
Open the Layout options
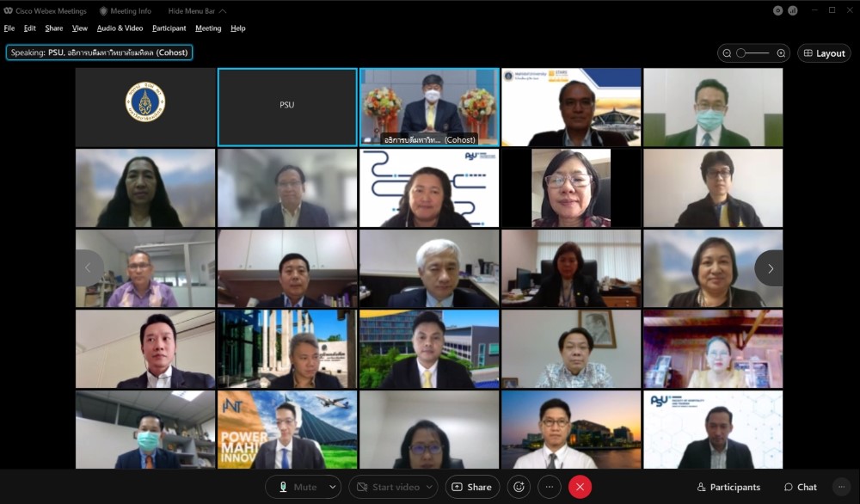pos(824,53)
